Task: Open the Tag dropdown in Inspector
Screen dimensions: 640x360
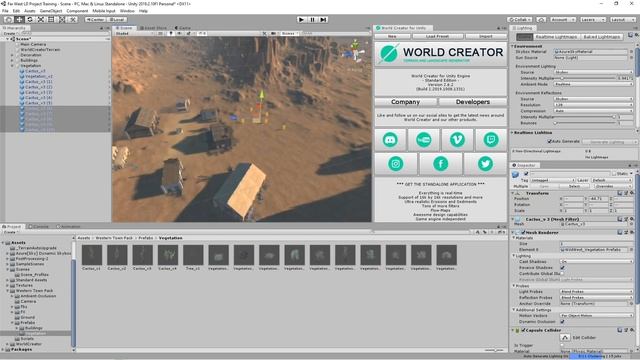Action: pyautogui.click(x=552, y=180)
